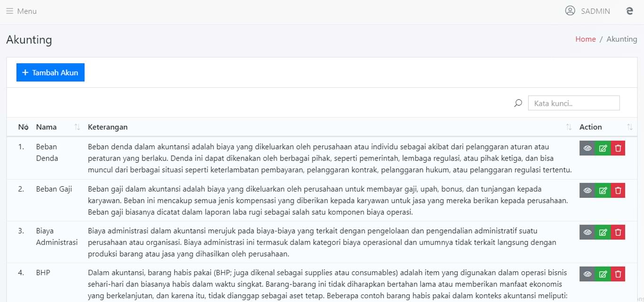Click the Keterangan column sort control
Viewport: 644px width, 302px height.
[569, 127]
